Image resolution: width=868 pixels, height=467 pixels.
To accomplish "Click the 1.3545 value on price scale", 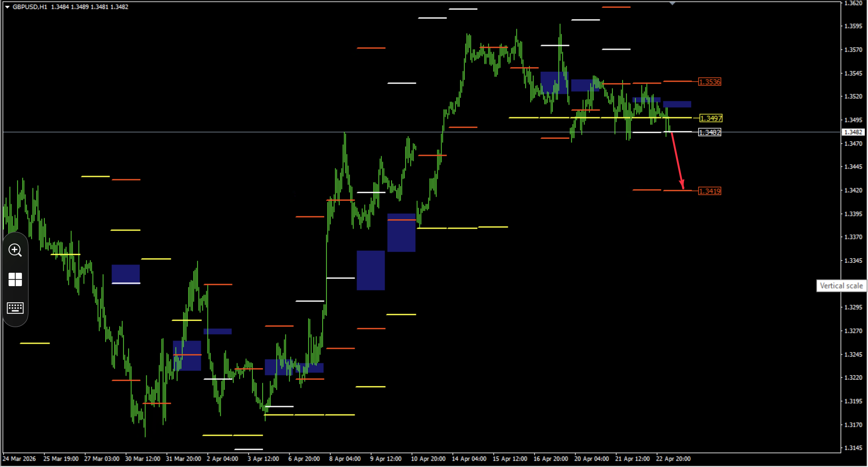I will pos(853,73).
